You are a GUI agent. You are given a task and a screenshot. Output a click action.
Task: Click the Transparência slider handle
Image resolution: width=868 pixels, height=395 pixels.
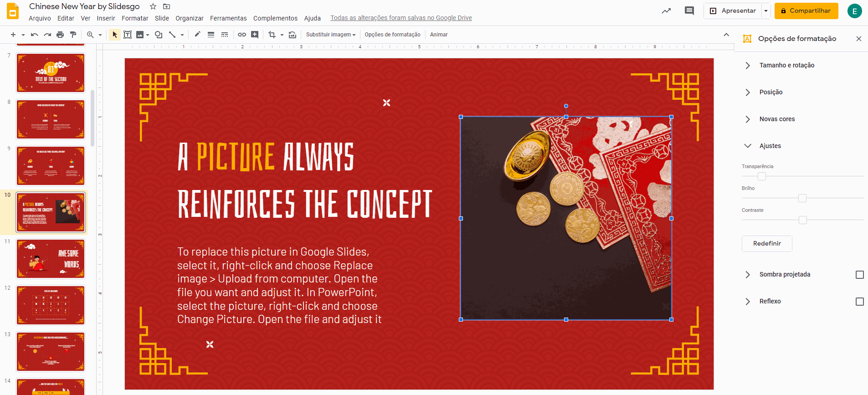[x=762, y=176]
